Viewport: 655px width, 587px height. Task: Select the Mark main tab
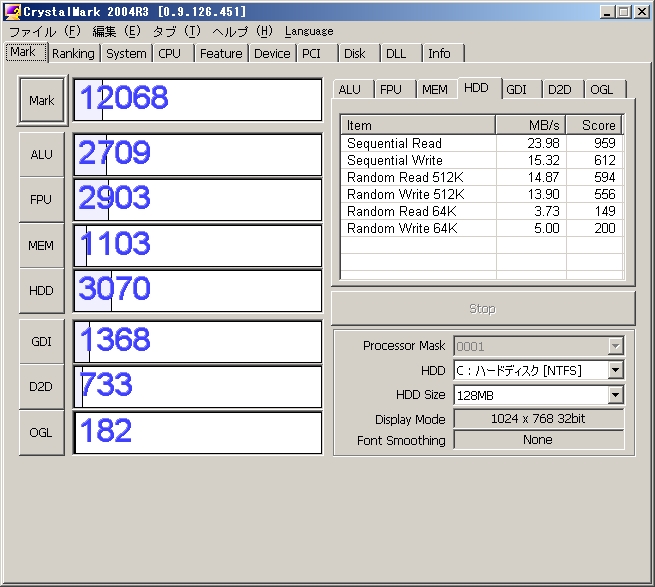point(27,52)
